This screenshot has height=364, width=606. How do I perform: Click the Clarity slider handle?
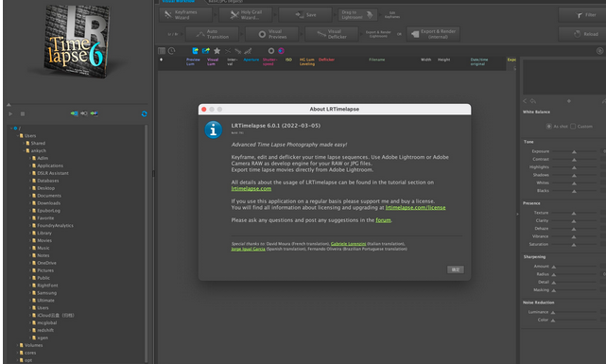click(574, 221)
